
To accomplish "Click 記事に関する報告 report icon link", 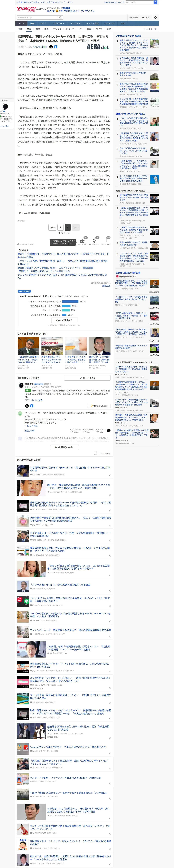I will coord(26,244).
